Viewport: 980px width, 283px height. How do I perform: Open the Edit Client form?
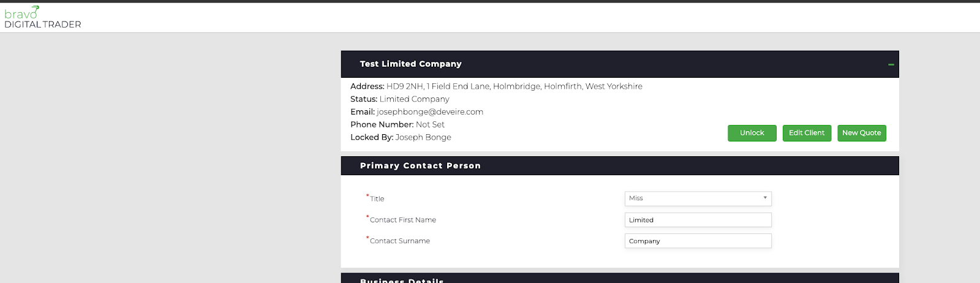tap(806, 133)
